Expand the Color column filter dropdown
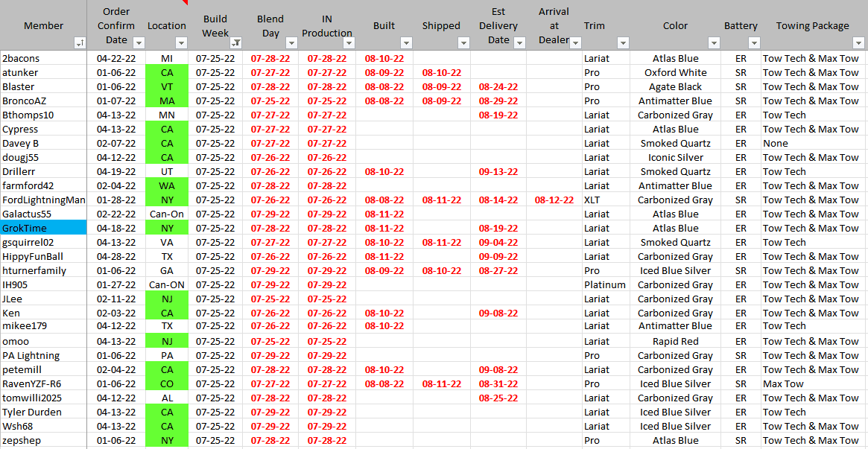This screenshot has width=868, height=449. click(x=714, y=43)
